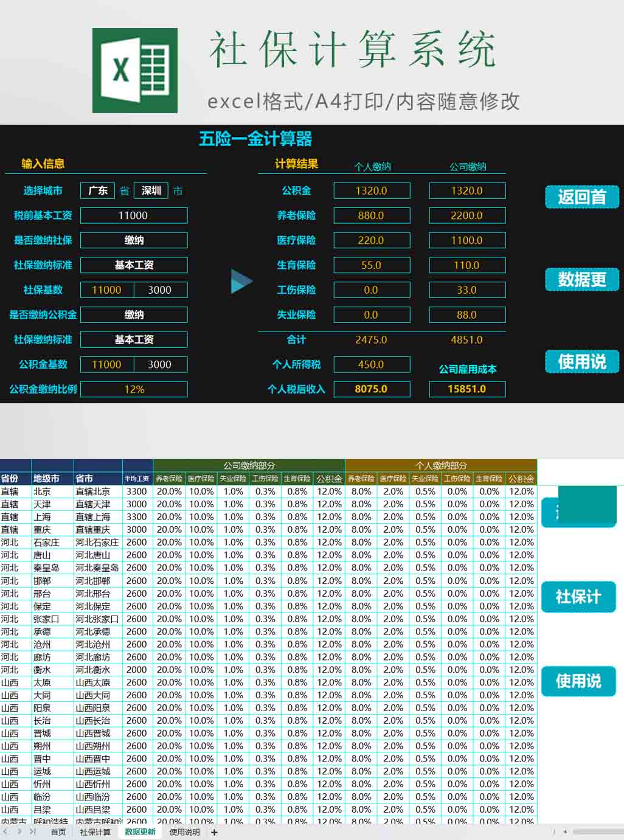The image size is (624, 840).
Task: Switch to the 社保计算 sheet tab
Action: [x=95, y=832]
